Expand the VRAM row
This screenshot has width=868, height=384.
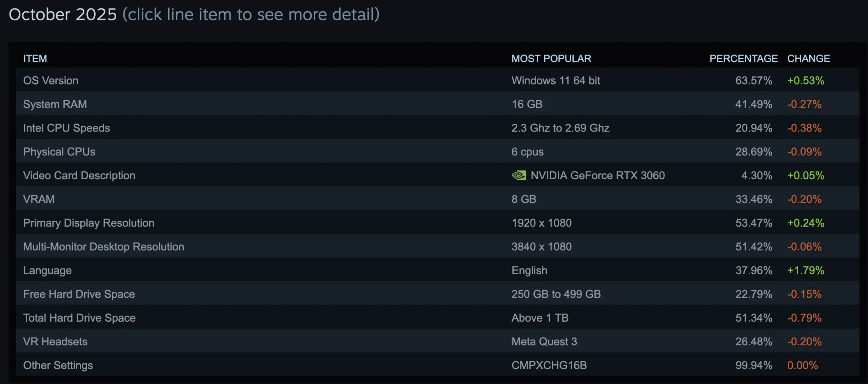coord(39,199)
